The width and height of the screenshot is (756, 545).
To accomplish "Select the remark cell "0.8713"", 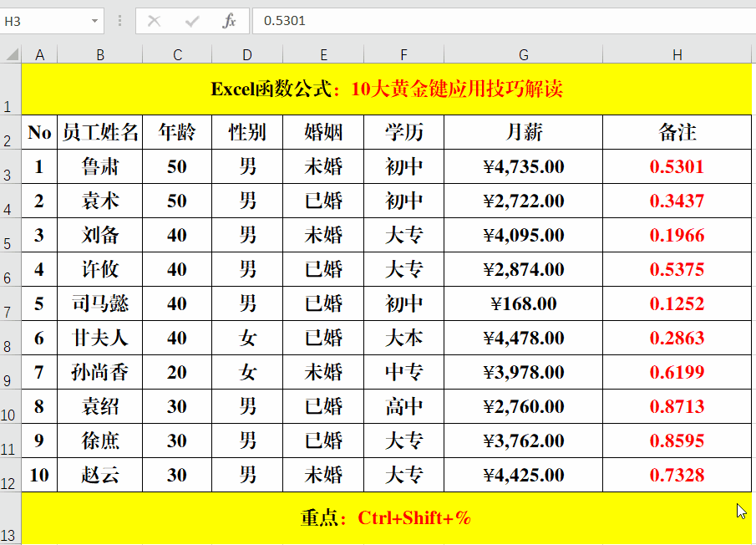I will click(x=677, y=406).
